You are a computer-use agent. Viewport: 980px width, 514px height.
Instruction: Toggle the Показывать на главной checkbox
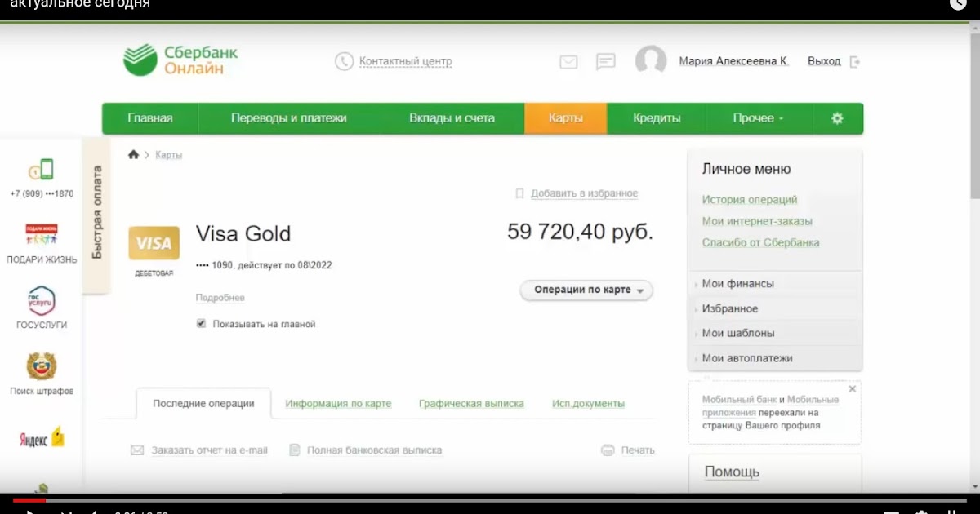[201, 324]
